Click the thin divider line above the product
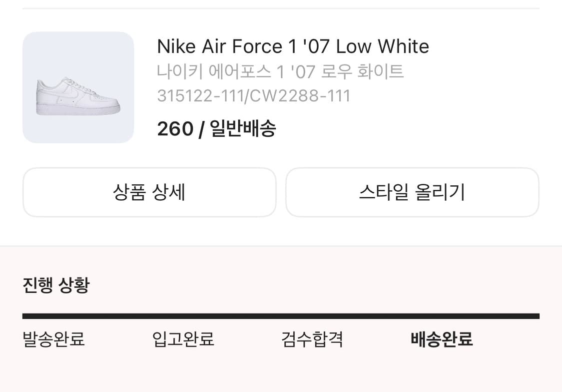 pos(281,8)
